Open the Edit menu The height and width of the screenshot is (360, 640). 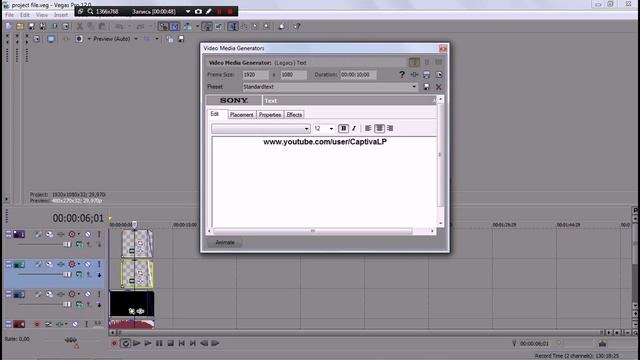click(x=25, y=15)
